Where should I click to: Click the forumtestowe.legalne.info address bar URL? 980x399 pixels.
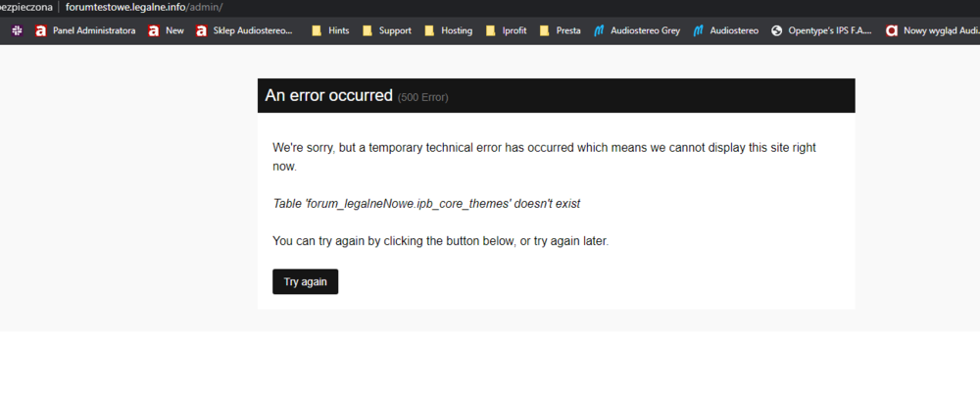tap(144, 7)
